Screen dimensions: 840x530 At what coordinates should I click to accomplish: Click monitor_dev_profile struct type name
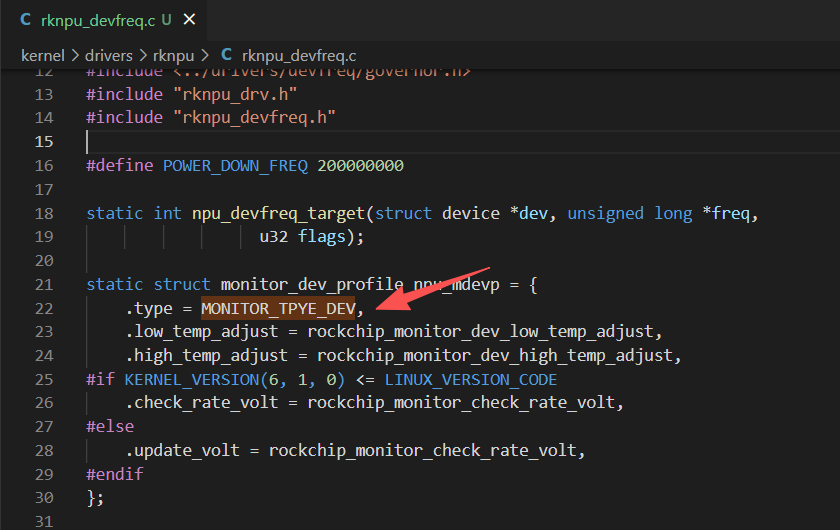tap(312, 285)
